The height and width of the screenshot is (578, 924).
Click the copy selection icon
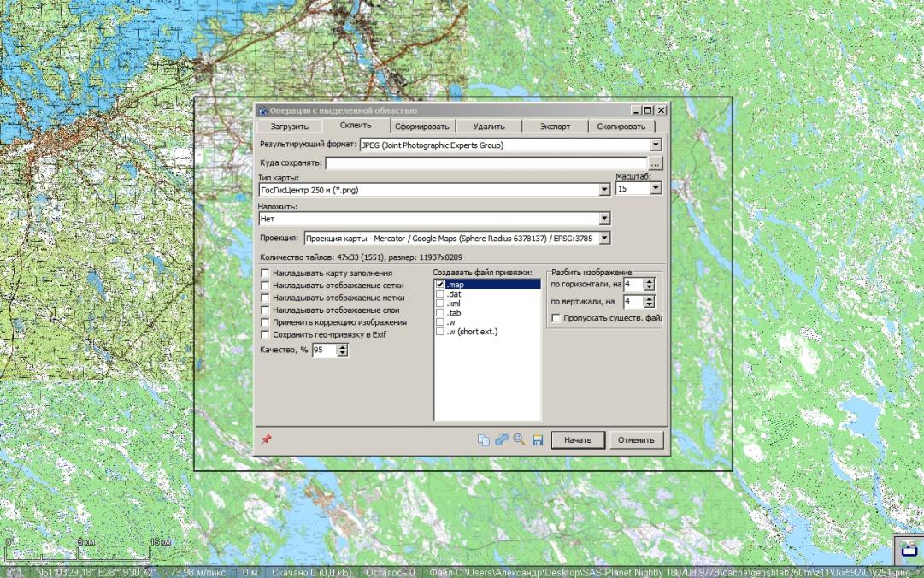point(484,440)
